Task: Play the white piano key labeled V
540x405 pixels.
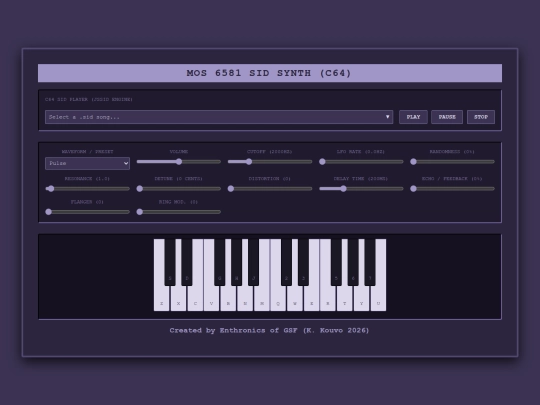Action: pyautogui.click(x=211, y=298)
